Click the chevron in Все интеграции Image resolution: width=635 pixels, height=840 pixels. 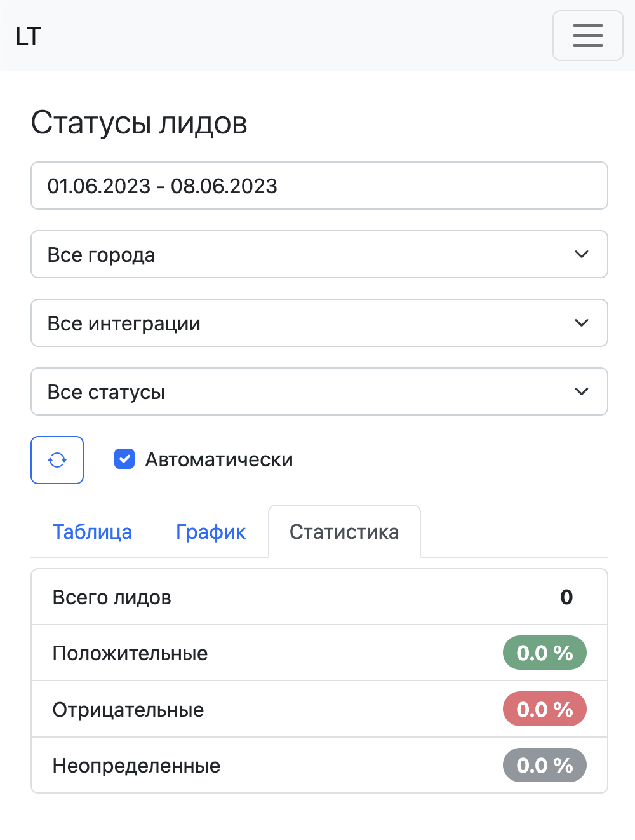pyautogui.click(x=581, y=323)
